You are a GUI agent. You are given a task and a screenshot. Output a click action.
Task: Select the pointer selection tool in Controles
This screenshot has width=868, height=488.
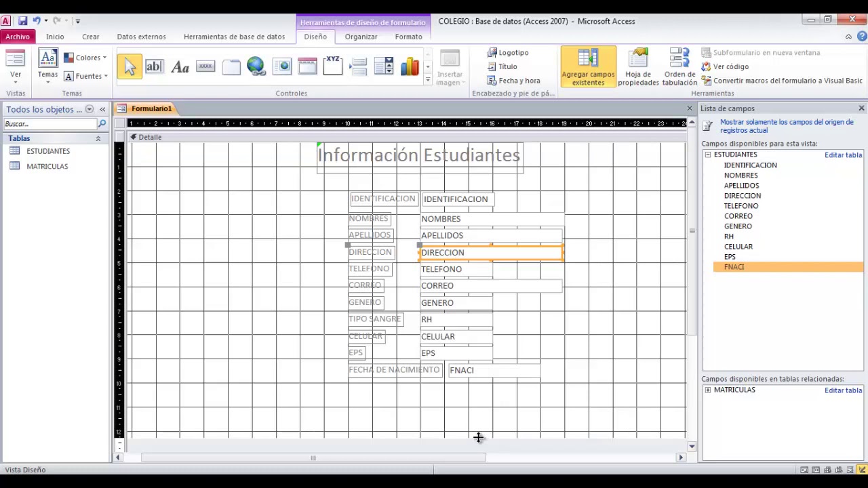pyautogui.click(x=130, y=66)
